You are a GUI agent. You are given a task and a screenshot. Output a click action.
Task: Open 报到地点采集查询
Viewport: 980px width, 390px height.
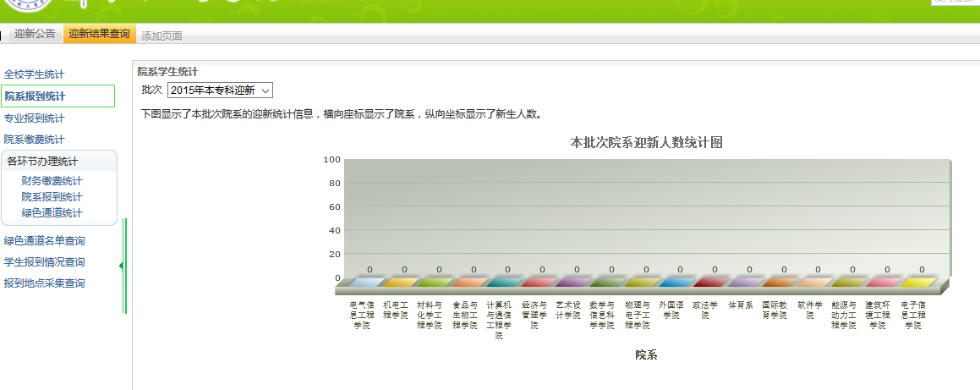[x=44, y=283]
